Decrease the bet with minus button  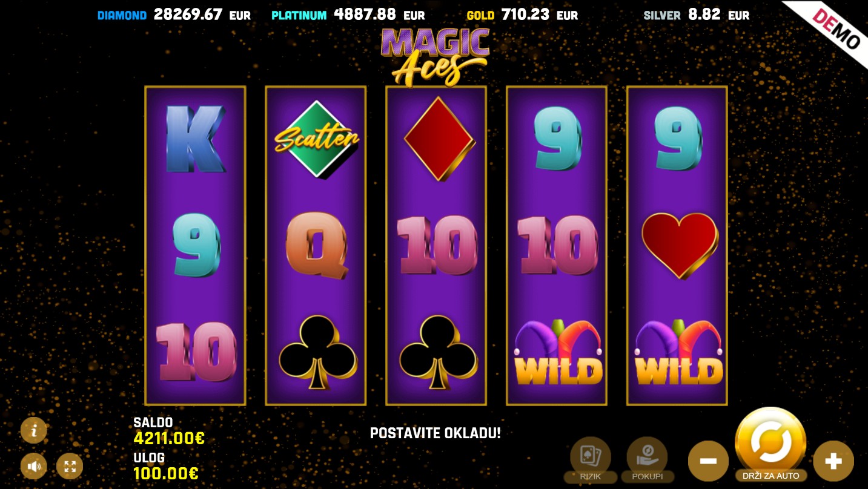(x=708, y=461)
